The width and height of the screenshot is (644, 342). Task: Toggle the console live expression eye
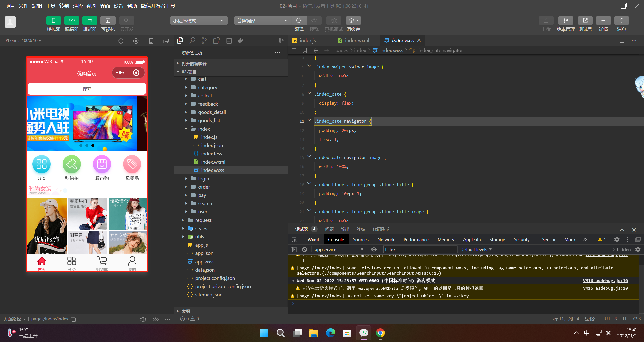[374, 249]
